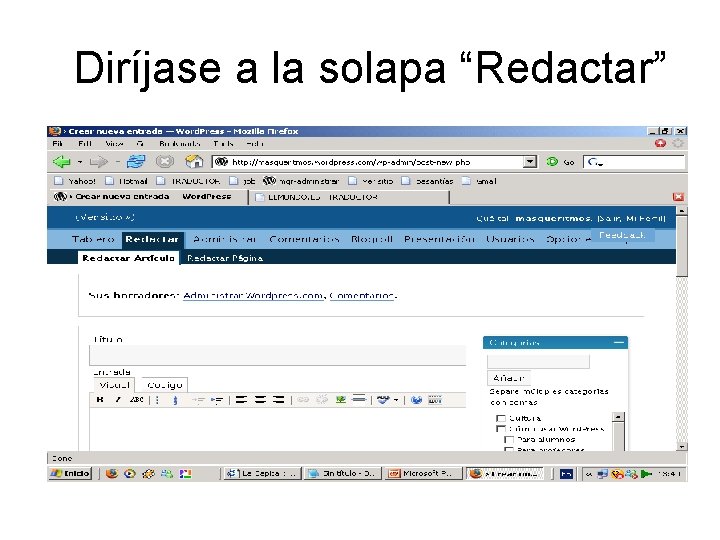Screen dimensions: 720x540
Task: Click the green Go icon next to address bar
Action: pos(552,162)
